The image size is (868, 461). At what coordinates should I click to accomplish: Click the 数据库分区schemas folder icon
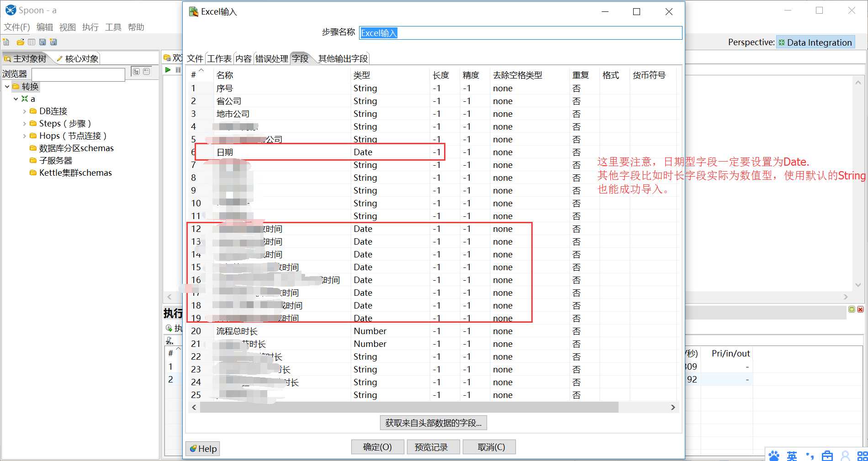click(x=33, y=148)
